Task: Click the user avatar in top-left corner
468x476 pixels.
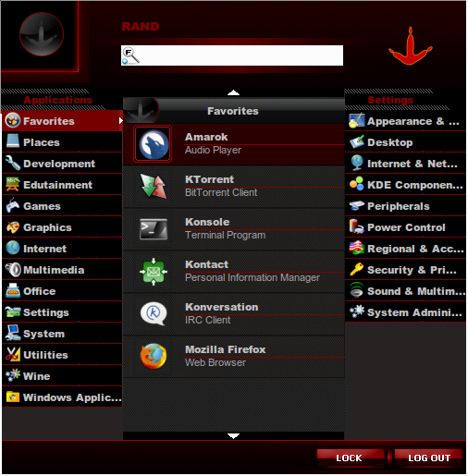Action: click(42, 34)
